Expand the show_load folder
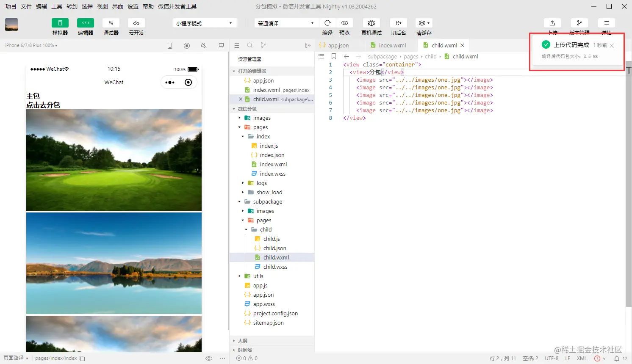632x364 pixels. tap(243, 193)
